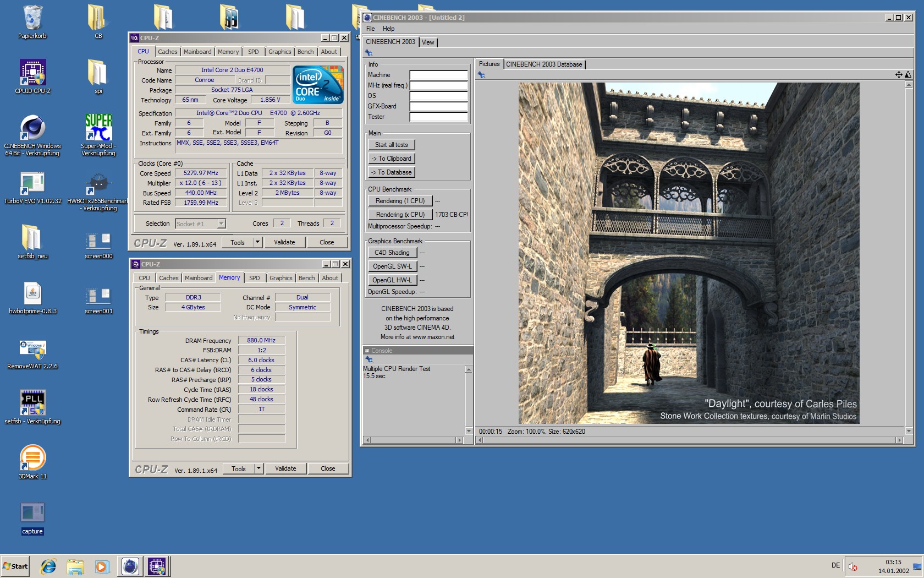Click the move arrows icon above render

coord(899,74)
